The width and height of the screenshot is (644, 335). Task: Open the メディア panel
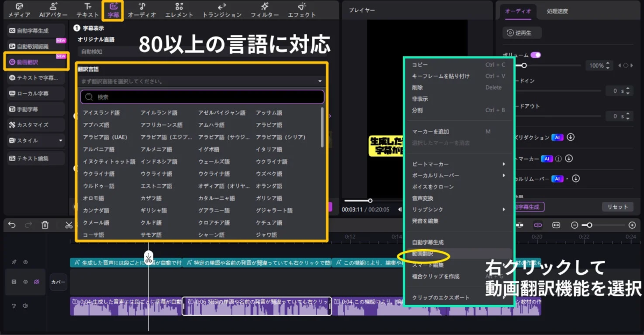point(19,10)
